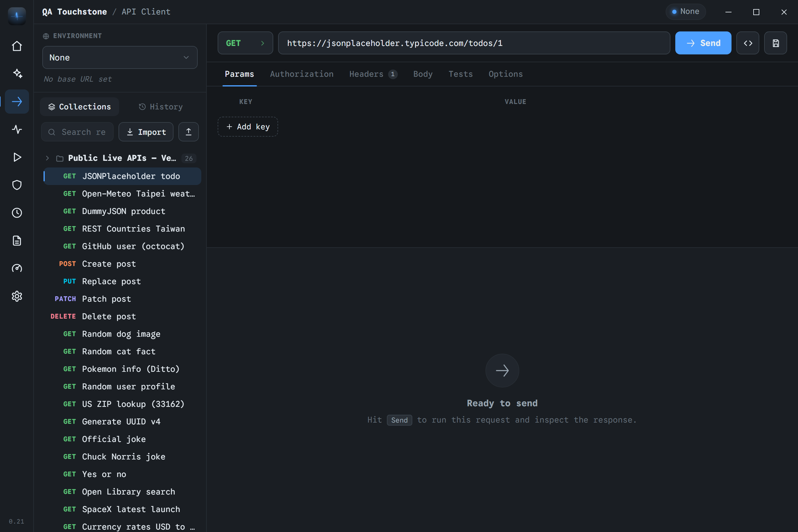Select the Collections tab

click(79, 106)
